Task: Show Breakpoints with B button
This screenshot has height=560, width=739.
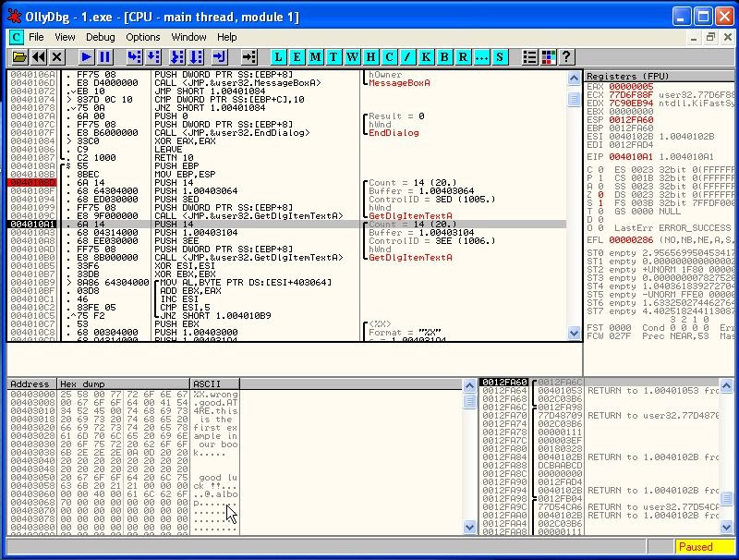Action: point(444,57)
